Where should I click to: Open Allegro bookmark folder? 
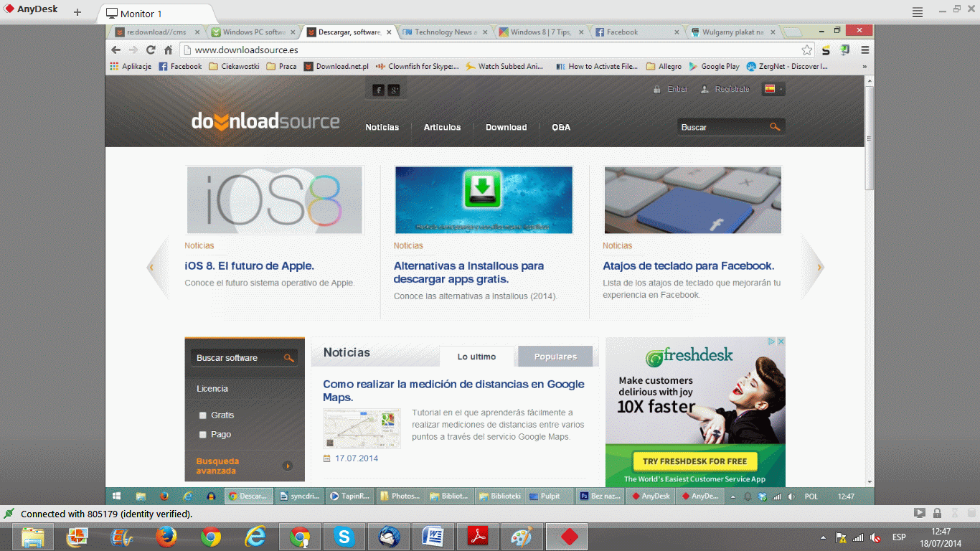664,66
